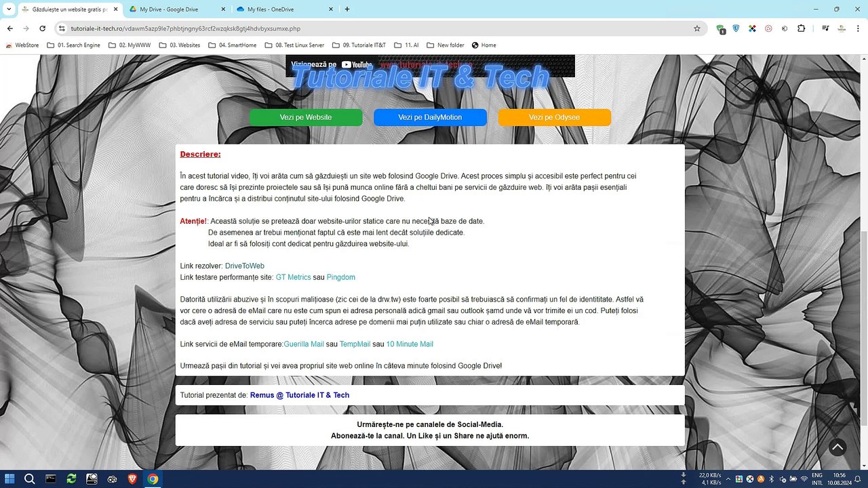The width and height of the screenshot is (868, 488).
Task: Open the cloud drive taskbar app
Action: [x=92, y=479]
